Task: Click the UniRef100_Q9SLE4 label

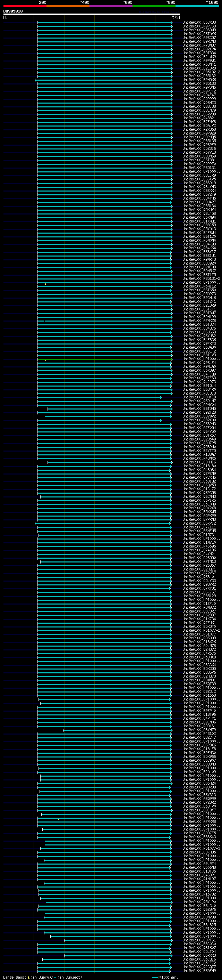Action: [x=199, y=363]
